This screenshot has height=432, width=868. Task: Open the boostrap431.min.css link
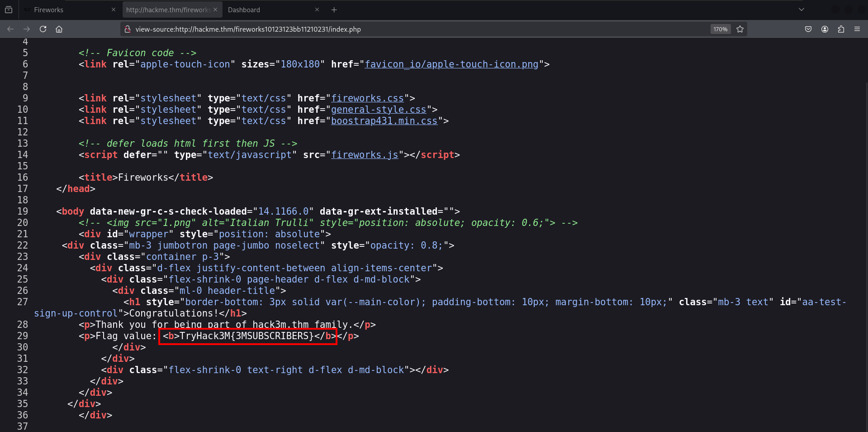384,121
